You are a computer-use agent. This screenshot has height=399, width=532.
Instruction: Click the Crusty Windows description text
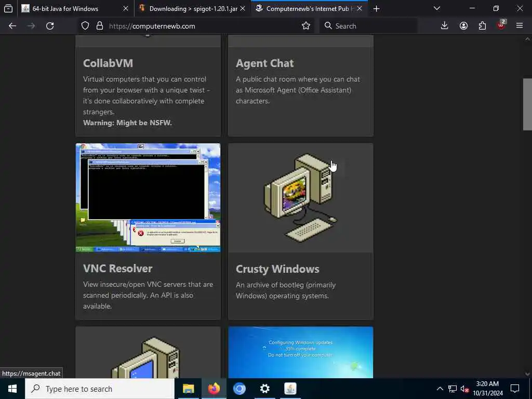click(x=286, y=290)
